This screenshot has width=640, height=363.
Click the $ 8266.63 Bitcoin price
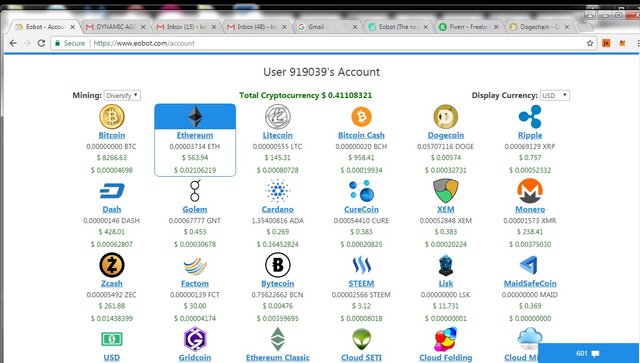point(111,158)
